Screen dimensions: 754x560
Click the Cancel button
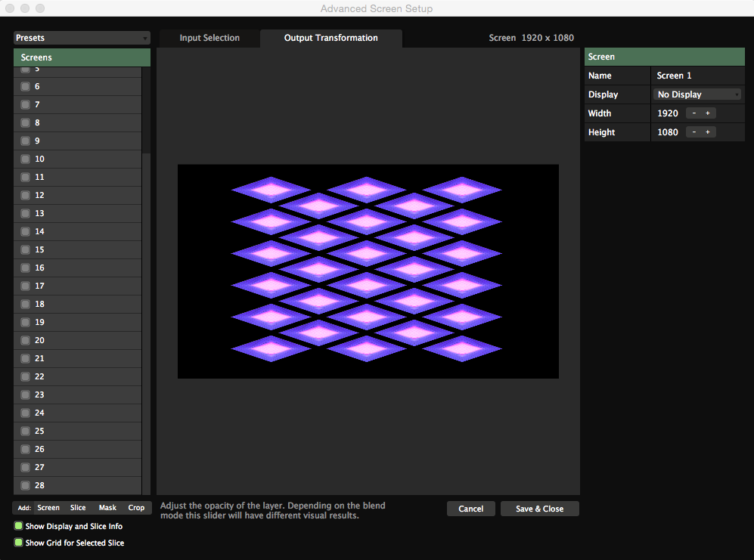(470, 509)
